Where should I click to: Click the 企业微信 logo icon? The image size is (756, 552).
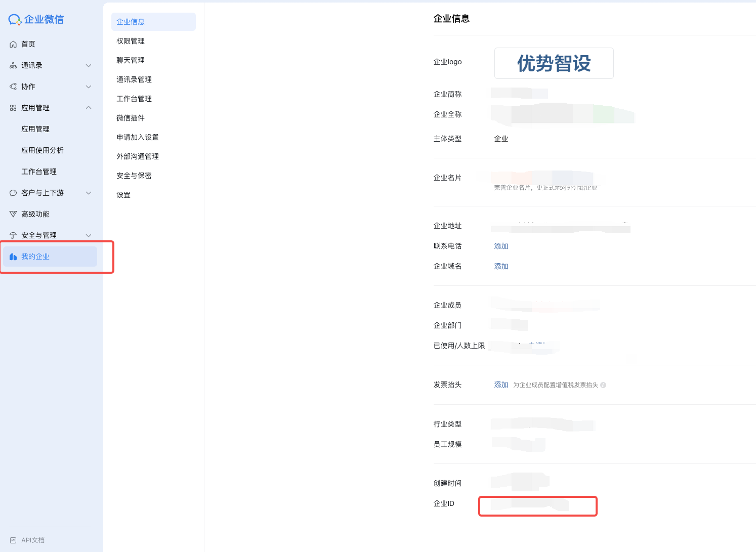point(15,20)
